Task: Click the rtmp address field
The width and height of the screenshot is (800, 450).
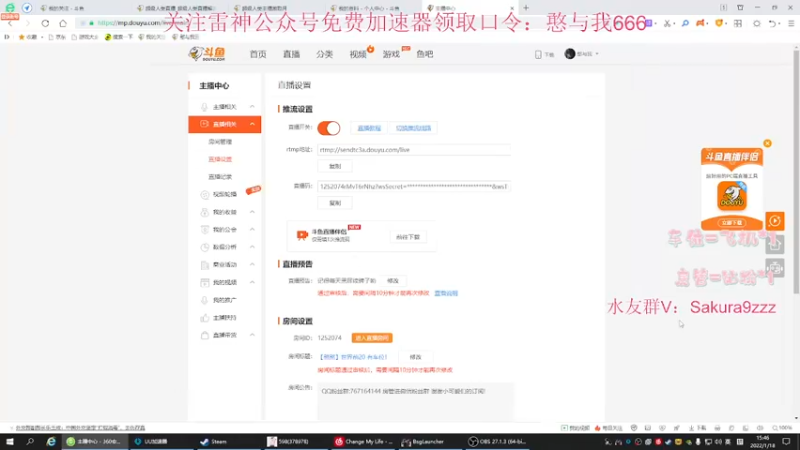Action: (x=414, y=149)
